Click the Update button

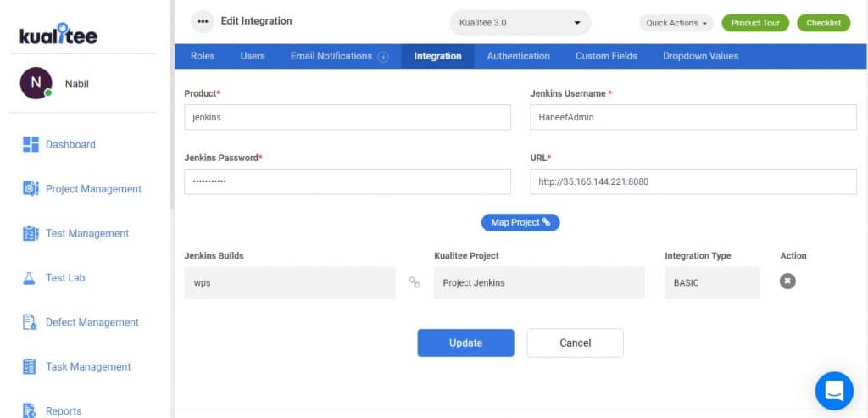tap(465, 343)
